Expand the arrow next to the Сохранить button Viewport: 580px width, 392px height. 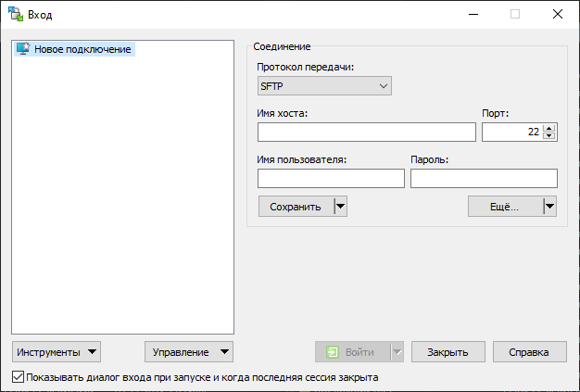340,207
